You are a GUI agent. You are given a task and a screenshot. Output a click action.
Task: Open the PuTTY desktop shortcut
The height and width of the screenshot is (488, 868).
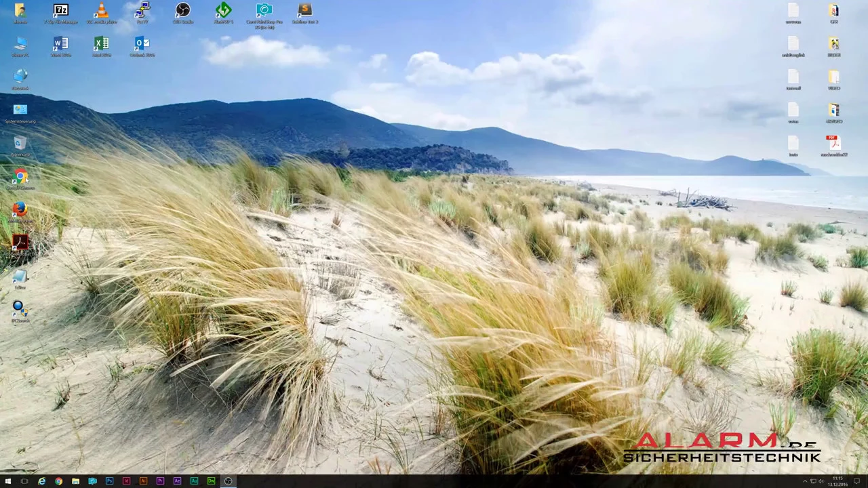point(142,13)
